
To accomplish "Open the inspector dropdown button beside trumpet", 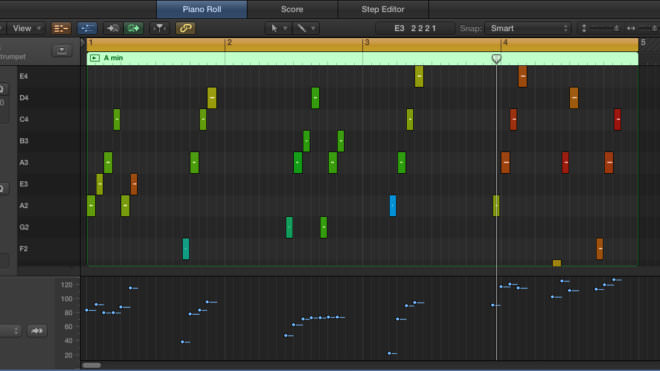I will point(61,51).
